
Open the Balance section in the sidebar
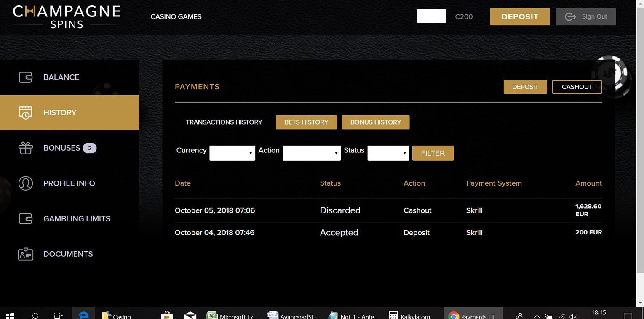tap(69, 77)
